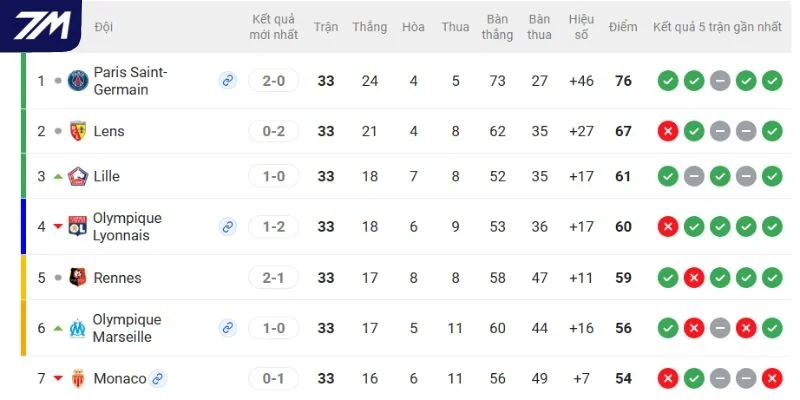
Task: Open Lens latest result 0-2 score
Action: (273, 131)
